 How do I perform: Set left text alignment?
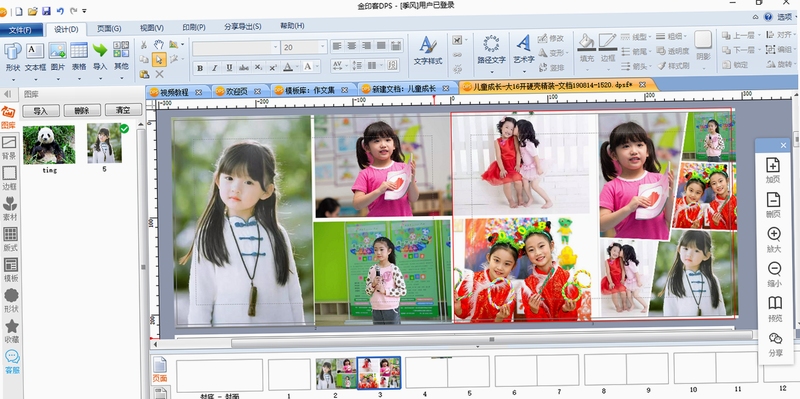337,46
